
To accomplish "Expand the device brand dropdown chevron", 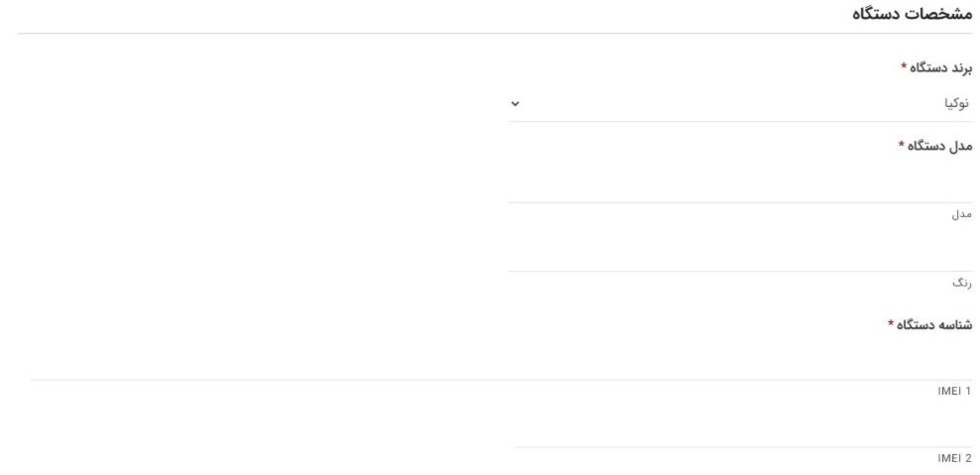I will coord(515,104).
